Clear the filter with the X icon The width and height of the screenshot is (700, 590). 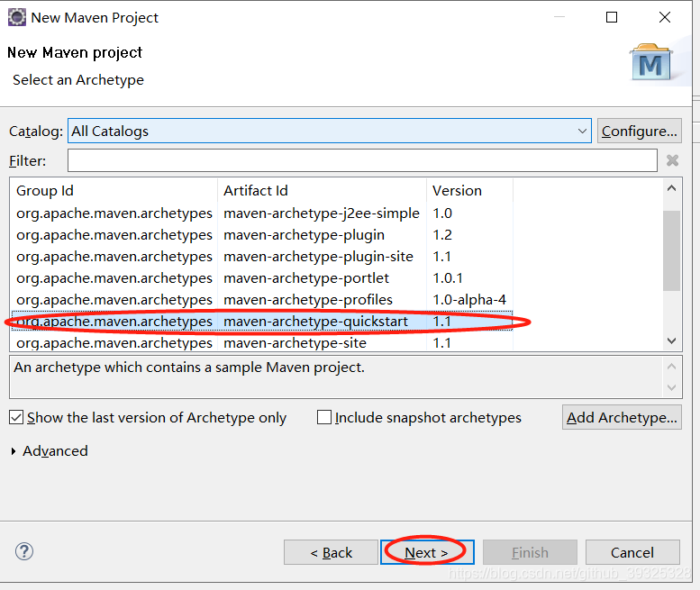pyautogui.click(x=672, y=160)
